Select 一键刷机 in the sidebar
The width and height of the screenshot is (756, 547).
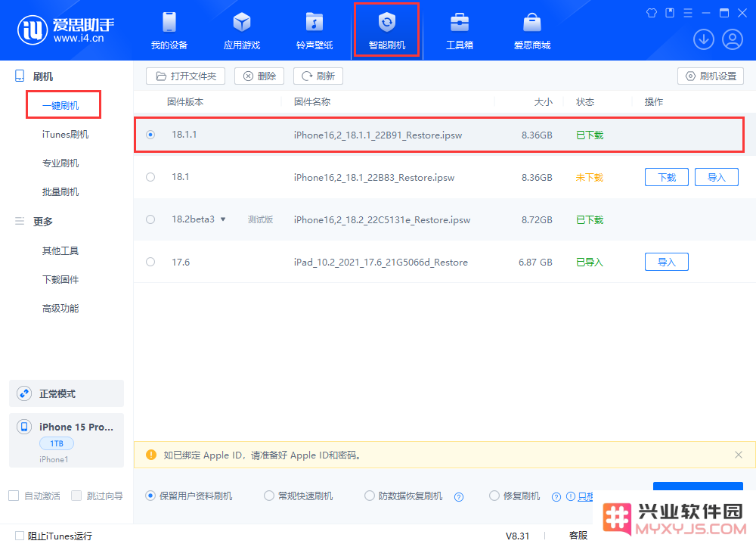(60, 106)
